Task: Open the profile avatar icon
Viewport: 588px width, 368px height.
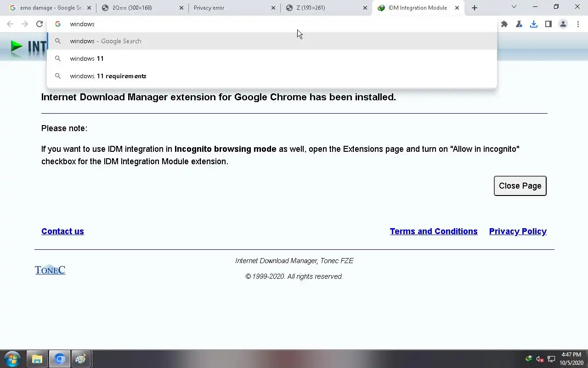Action: click(x=563, y=24)
